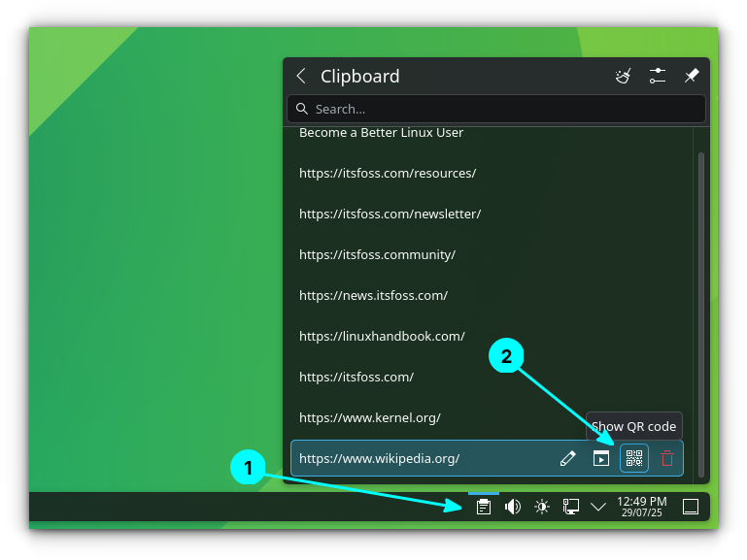Go back using the arrow beside Clipboard

pos(301,77)
